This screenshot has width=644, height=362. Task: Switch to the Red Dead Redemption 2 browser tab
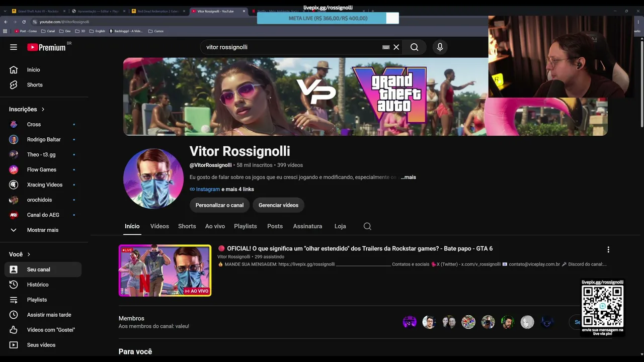click(x=157, y=11)
